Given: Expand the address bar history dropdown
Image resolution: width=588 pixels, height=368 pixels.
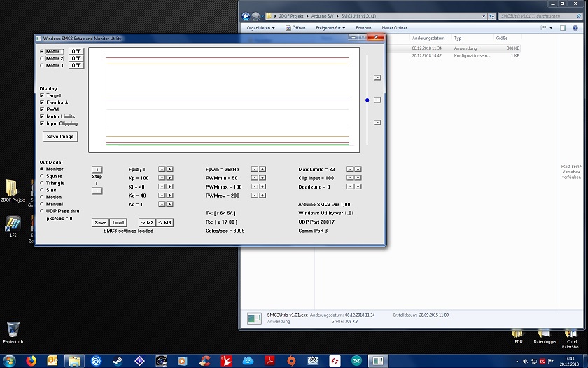Looking at the screenshot, I should pyautogui.click(x=484, y=16).
